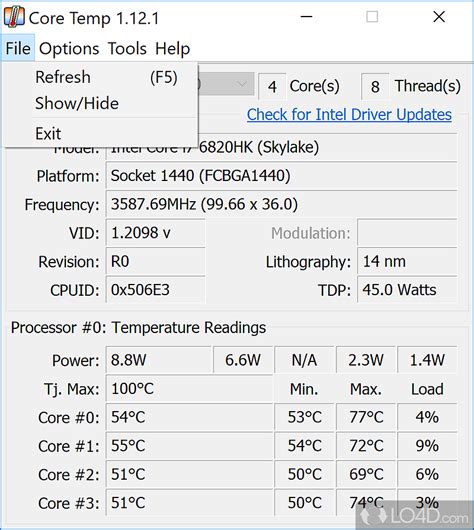Click the CPUID value 0x506E3
This screenshot has height=530, width=474.
(156, 290)
